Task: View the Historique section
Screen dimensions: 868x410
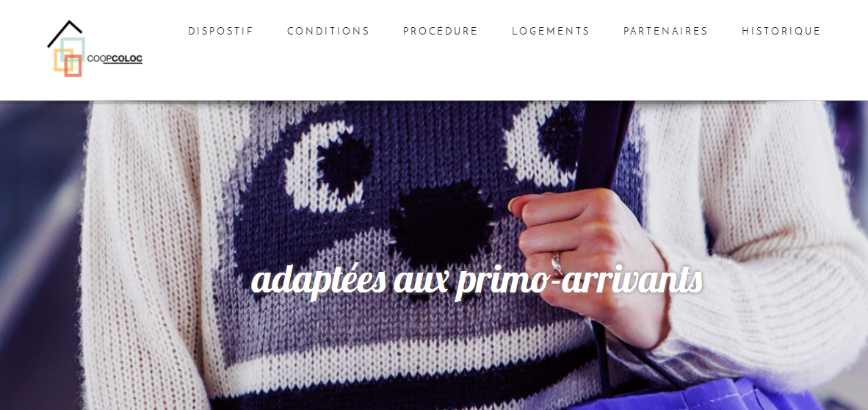Action: [x=781, y=31]
